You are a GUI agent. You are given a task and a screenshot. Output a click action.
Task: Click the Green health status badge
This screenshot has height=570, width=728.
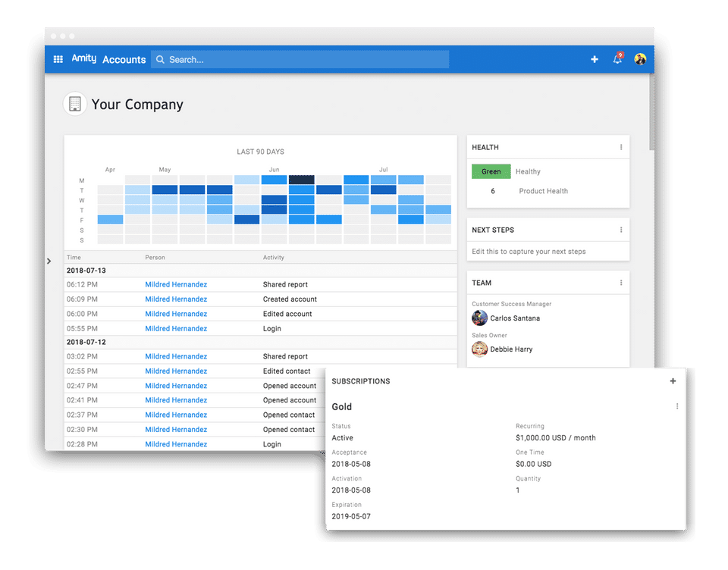[x=491, y=171]
